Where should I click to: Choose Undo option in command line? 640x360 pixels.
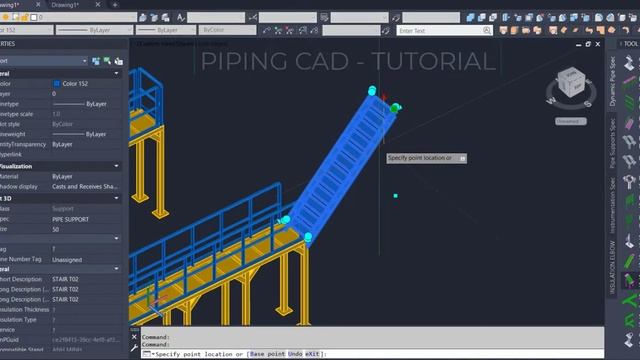[x=295, y=354]
